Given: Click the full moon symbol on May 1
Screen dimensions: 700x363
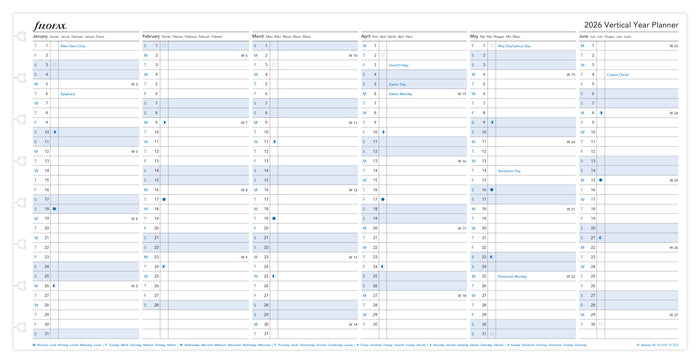Looking at the screenshot, I should coord(492,46).
